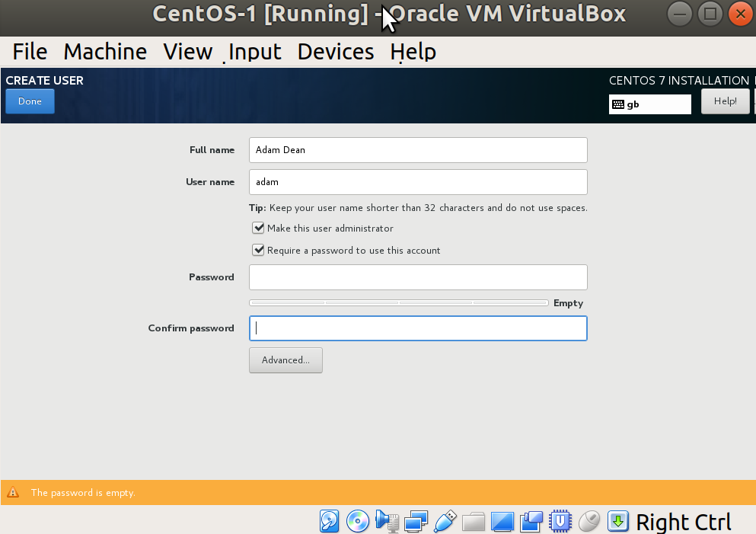Screen dimensions: 756x534
Task: Open the Devices menu
Action: point(336,52)
